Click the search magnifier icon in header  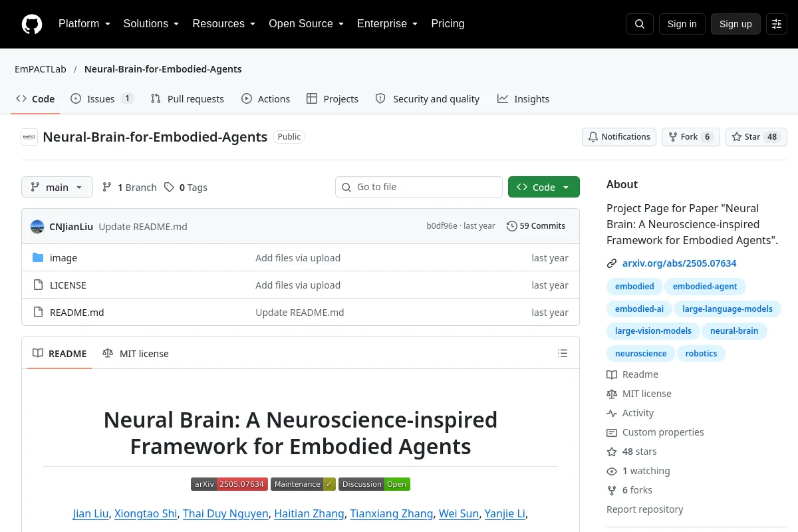[640, 24]
